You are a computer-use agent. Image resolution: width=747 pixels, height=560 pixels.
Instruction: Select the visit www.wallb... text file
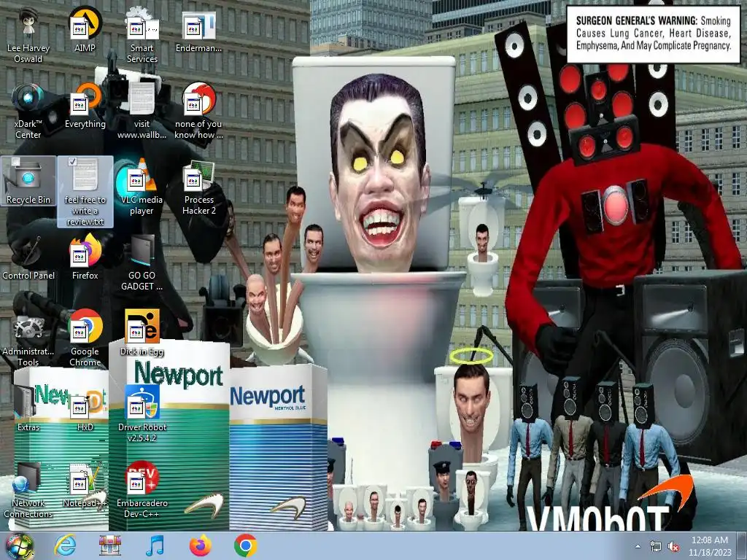pyautogui.click(x=142, y=112)
